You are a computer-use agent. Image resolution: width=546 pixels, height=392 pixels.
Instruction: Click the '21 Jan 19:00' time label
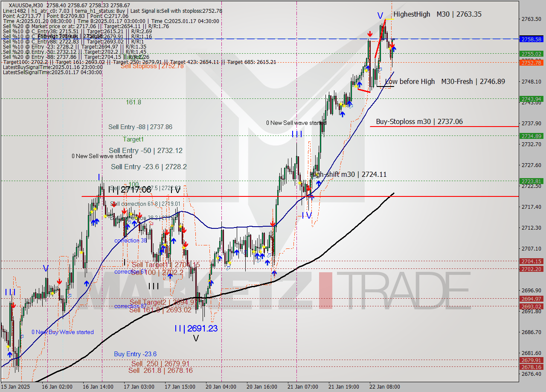coord(343,387)
